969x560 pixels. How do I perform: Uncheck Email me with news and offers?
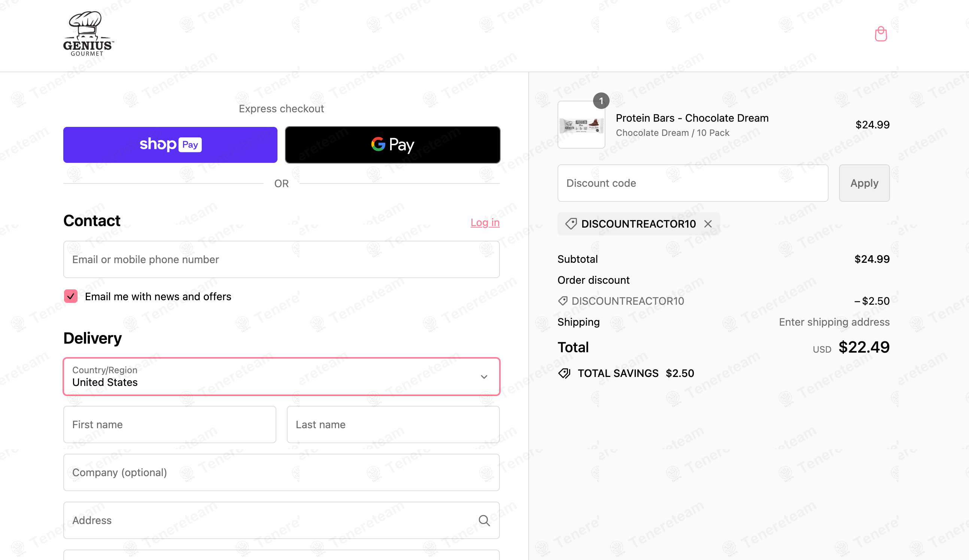coord(71,296)
